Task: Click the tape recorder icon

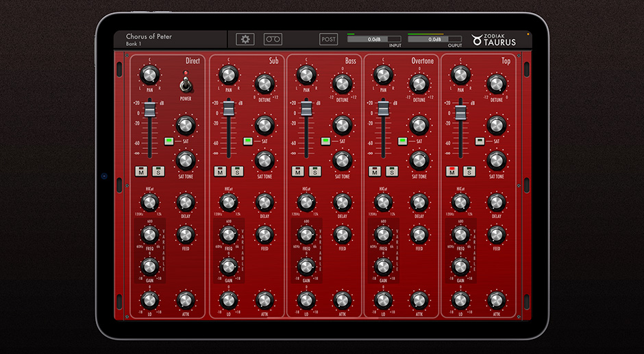Action: pyautogui.click(x=273, y=39)
